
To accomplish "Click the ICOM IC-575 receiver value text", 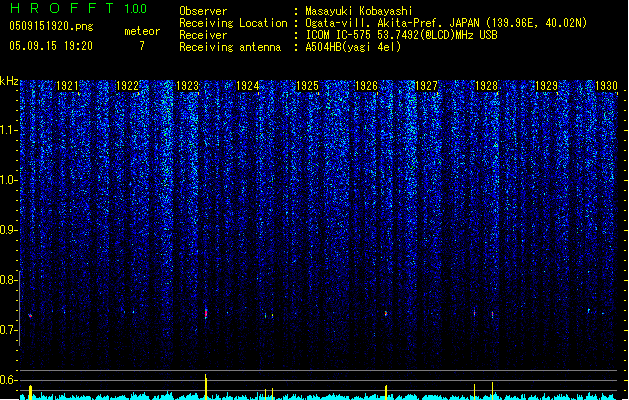I will pyautogui.click(x=402, y=35).
